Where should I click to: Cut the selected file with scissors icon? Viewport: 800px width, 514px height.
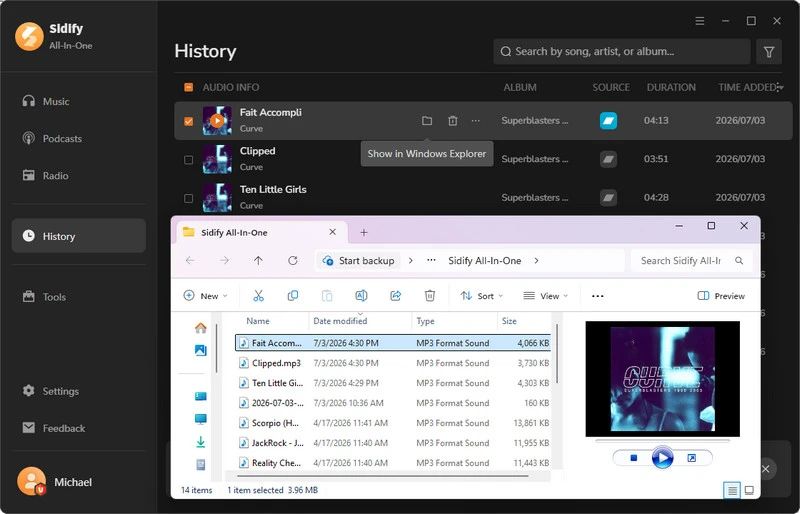click(x=259, y=296)
